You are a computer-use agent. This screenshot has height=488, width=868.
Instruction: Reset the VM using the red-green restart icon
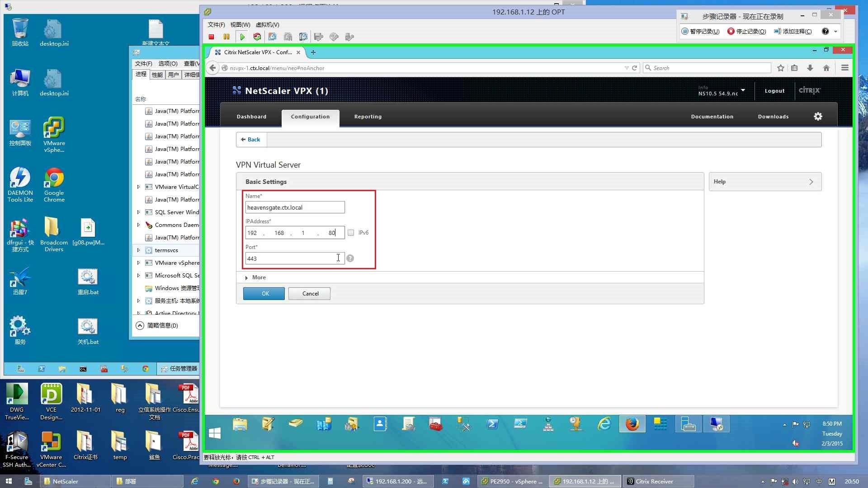tap(257, 37)
